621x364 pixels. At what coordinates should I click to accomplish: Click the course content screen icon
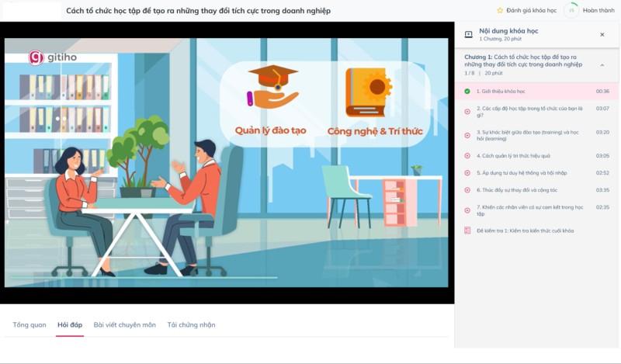pyautogui.click(x=469, y=34)
